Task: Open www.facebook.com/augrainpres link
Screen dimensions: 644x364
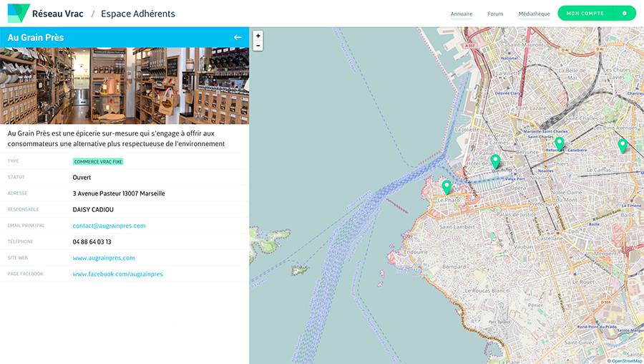Action: click(x=117, y=274)
